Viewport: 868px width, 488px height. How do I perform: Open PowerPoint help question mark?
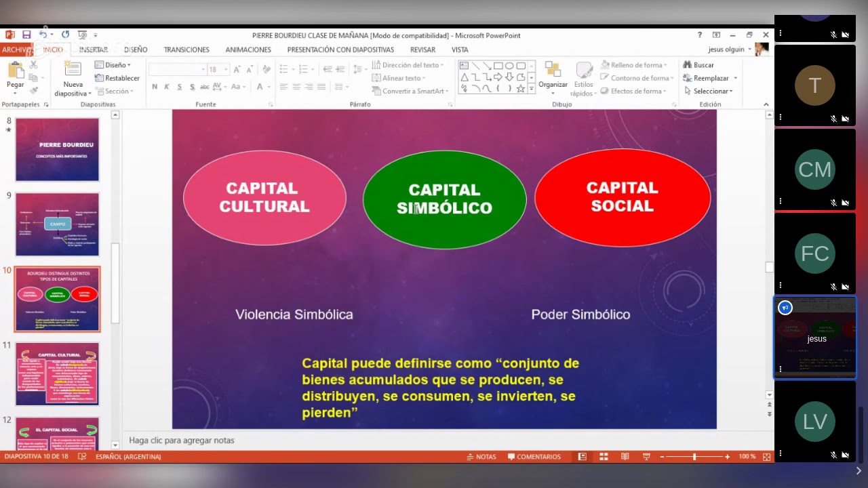pos(700,35)
